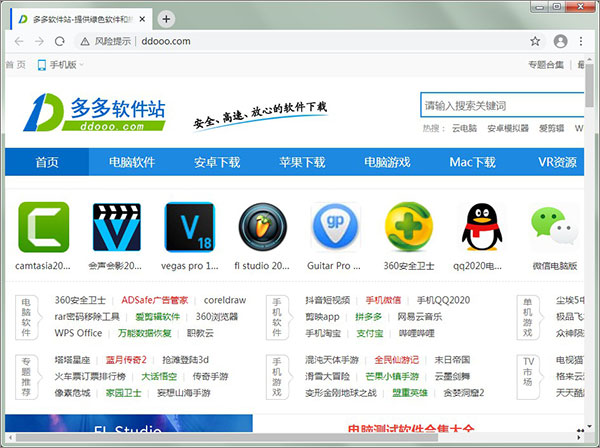
Task: Open the 剪映app link
Action: coord(322,316)
